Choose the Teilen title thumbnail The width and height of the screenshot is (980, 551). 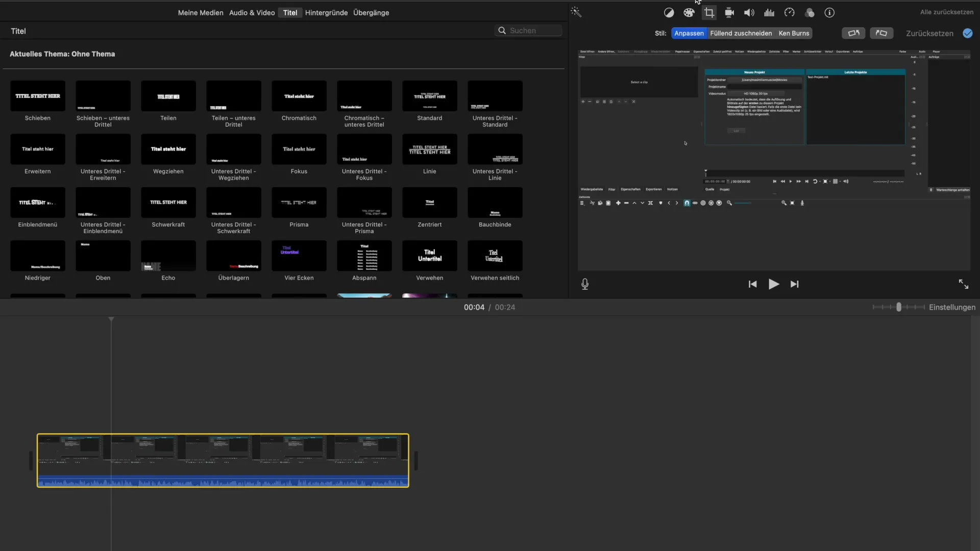click(x=168, y=96)
